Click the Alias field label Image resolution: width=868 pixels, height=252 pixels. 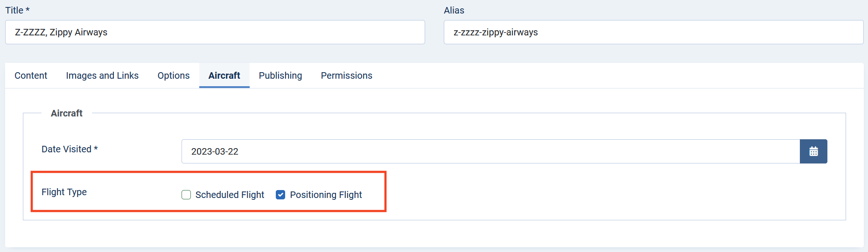454,10
